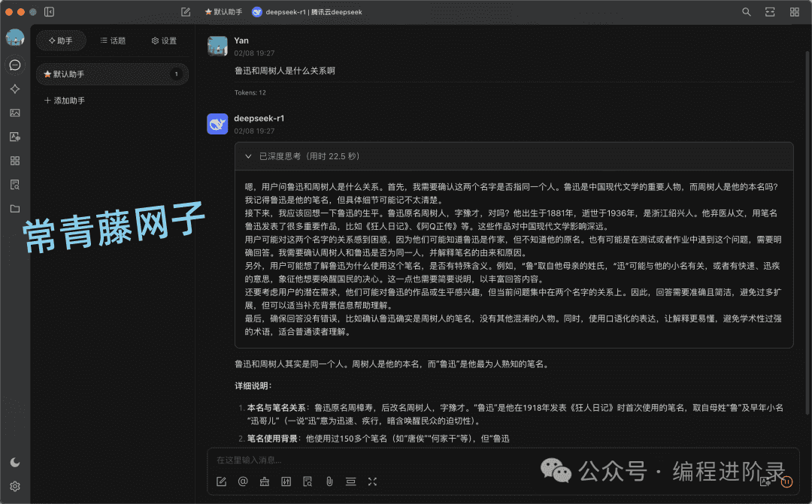Open the agents sparkle icon in sidebar
This screenshot has width=812, height=504.
tap(15, 89)
